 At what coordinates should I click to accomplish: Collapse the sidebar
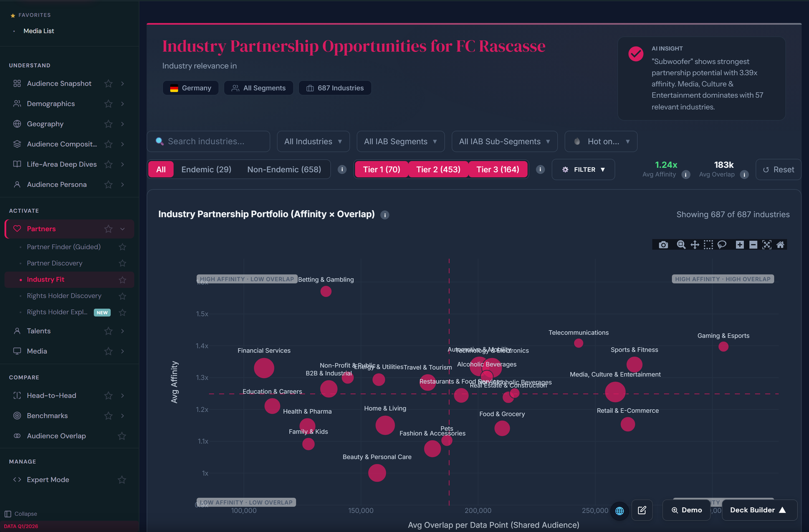(x=21, y=514)
